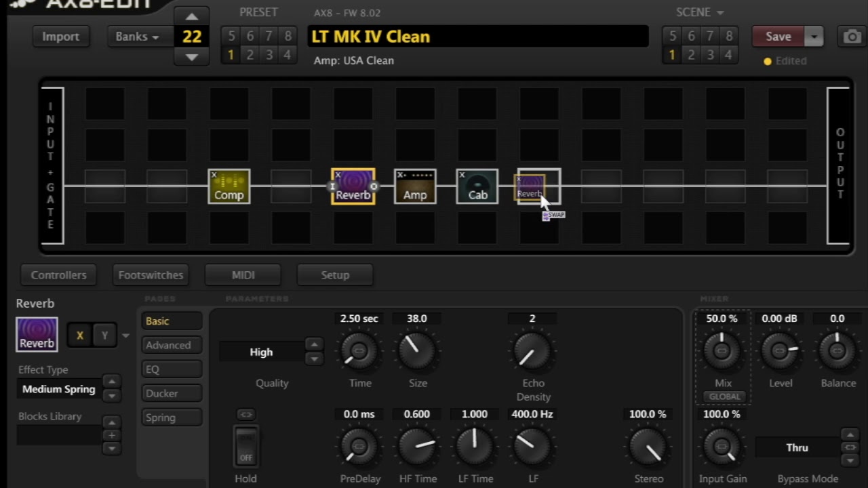This screenshot has width=868, height=488.
Task: Adjust the Time knob
Action: [359, 350]
